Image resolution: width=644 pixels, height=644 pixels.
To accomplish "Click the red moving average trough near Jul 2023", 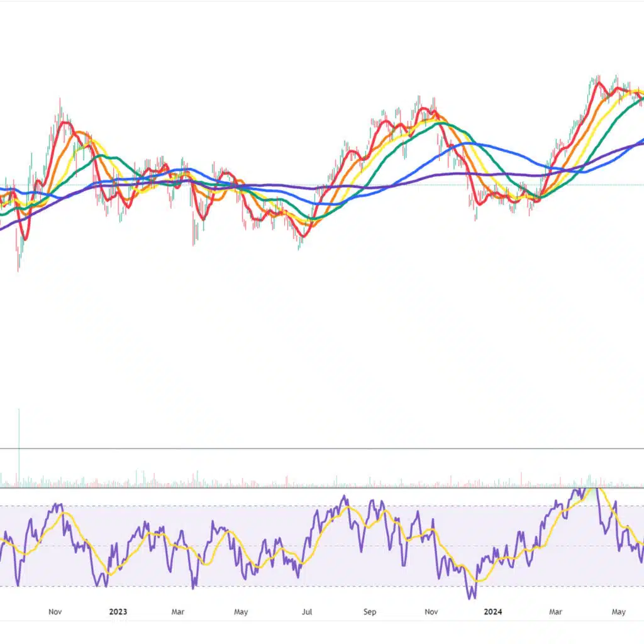I will [303, 235].
